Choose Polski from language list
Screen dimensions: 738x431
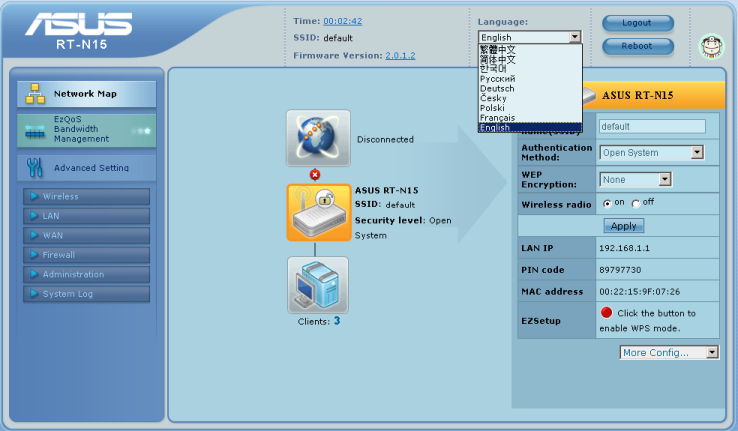tap(530, 108)
